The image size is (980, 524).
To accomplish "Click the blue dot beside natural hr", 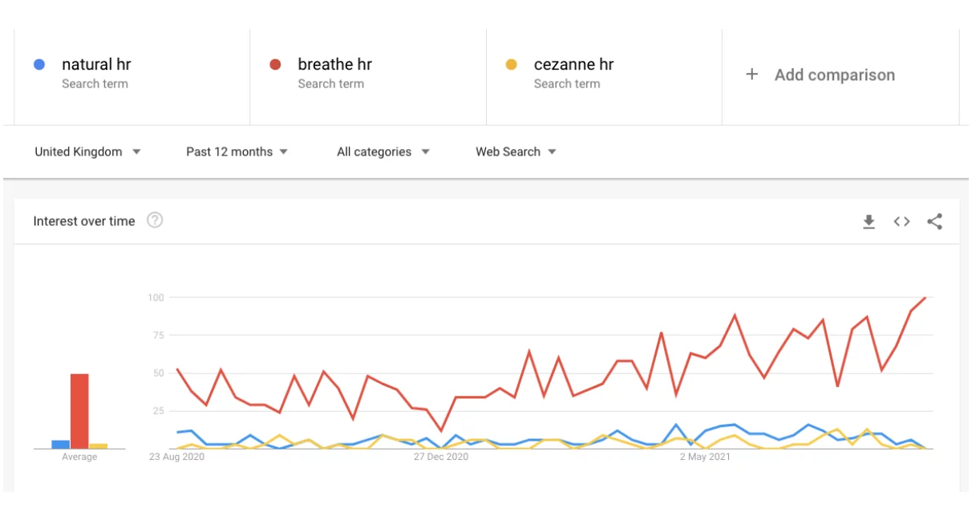I will [39, 65].
